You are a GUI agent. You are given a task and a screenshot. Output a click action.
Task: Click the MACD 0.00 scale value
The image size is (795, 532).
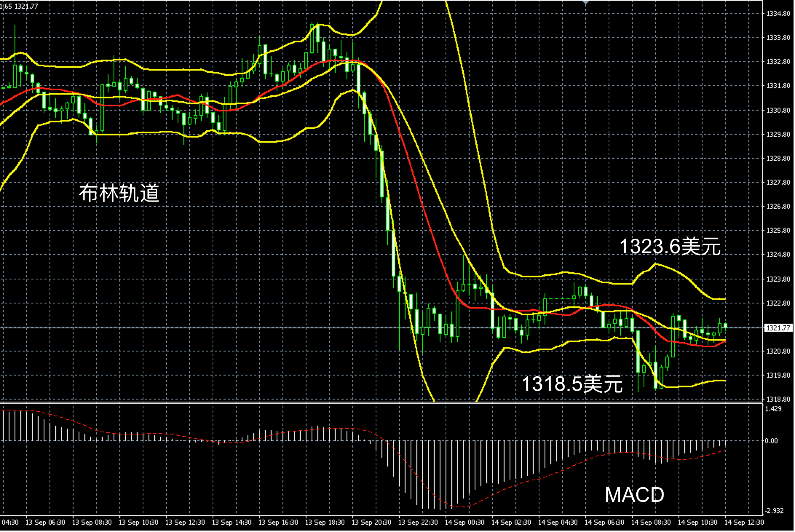pyautogui.click(x=771, y=441)
